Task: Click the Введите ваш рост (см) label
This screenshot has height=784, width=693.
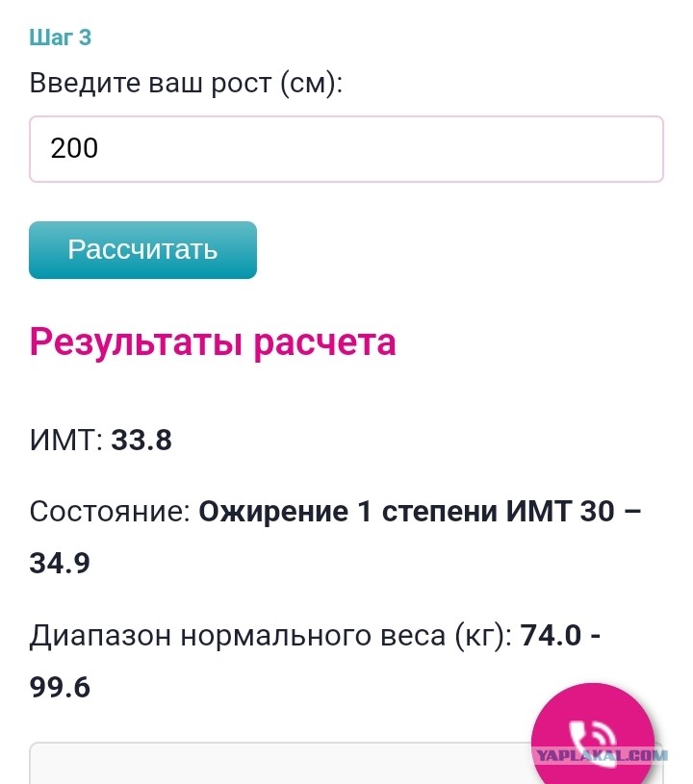Action: point(186,83)
